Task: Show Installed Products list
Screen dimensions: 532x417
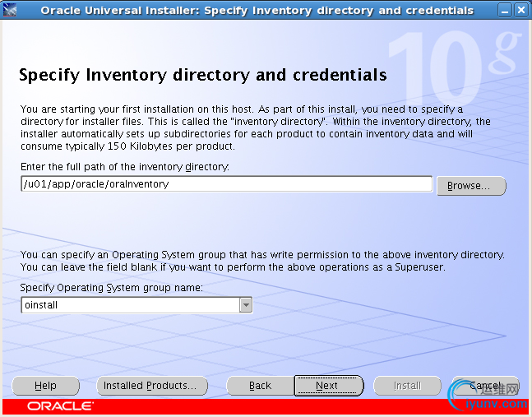Action: point(152,386)
